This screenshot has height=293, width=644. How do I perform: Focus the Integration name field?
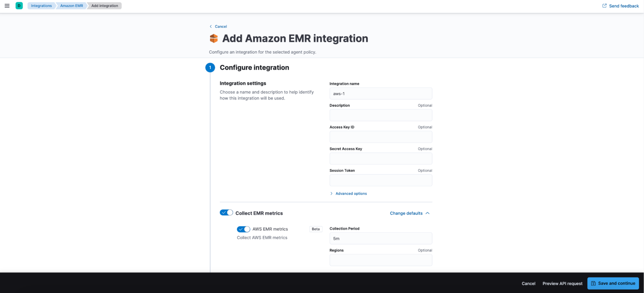tap(380, 94)
